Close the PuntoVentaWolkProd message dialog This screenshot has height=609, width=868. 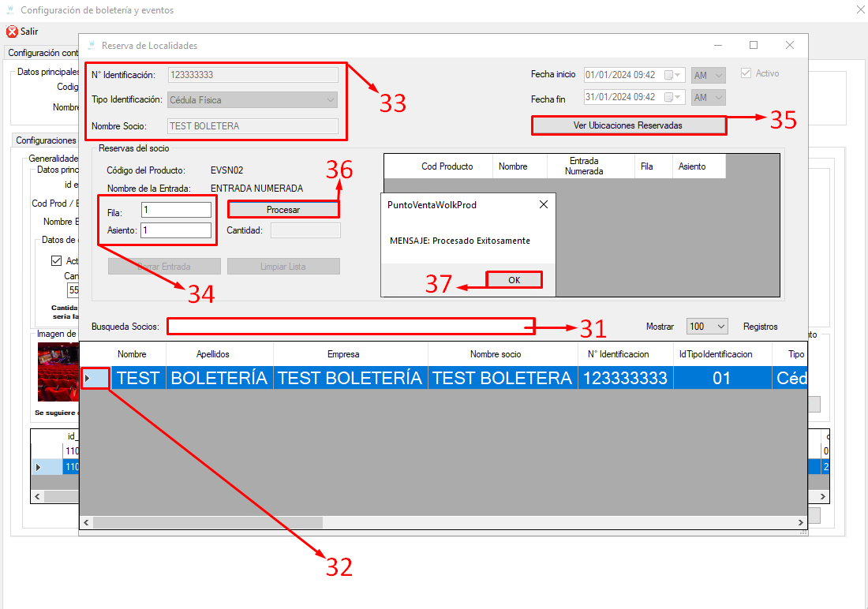pos(544,205)
